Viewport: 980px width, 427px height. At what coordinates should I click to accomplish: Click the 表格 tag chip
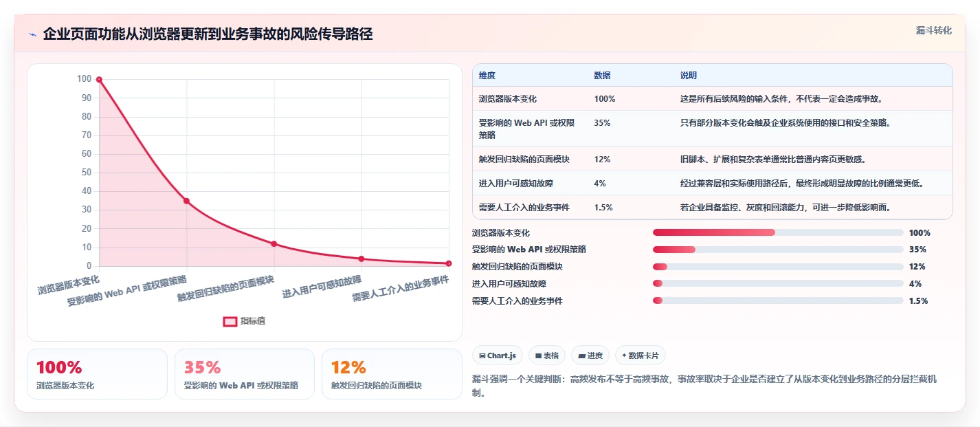[547, 355]
